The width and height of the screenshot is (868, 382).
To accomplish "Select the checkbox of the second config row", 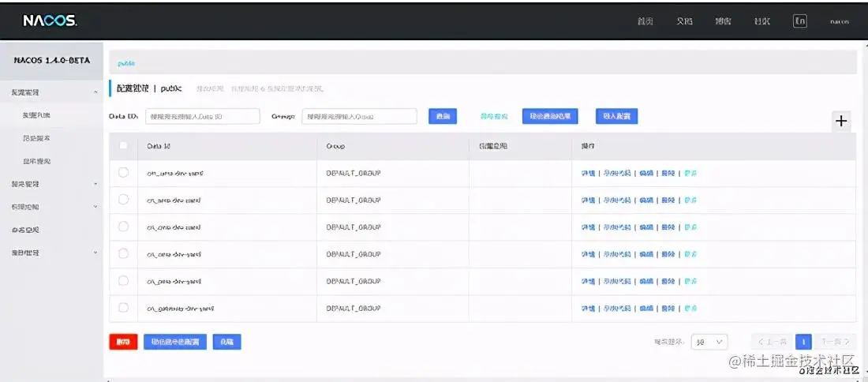I will tap(123, 200).
